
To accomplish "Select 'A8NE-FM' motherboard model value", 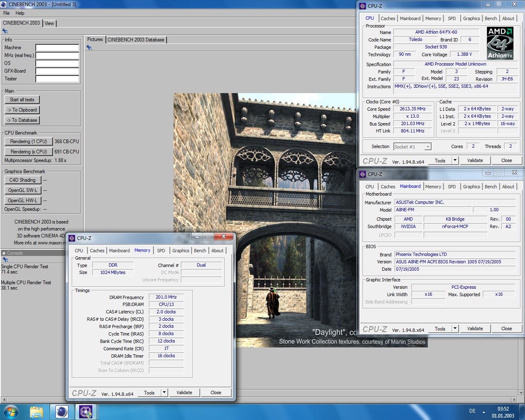I will pyautogui.click(x=433, y=210).
